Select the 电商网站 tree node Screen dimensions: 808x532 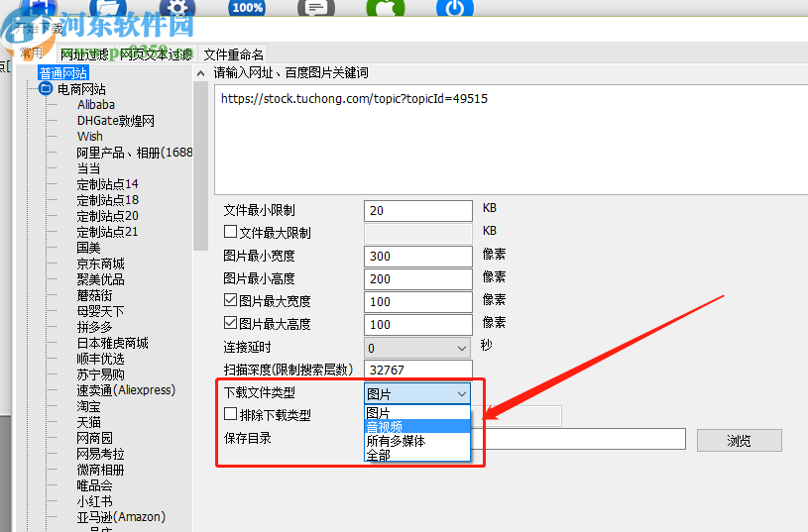pos(81,89)
